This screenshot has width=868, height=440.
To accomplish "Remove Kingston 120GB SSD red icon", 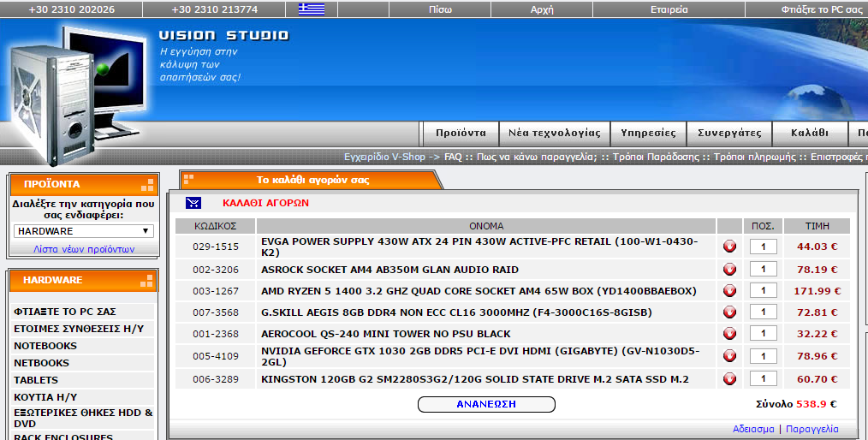I will pyautogui.click(x=729, y=379).
